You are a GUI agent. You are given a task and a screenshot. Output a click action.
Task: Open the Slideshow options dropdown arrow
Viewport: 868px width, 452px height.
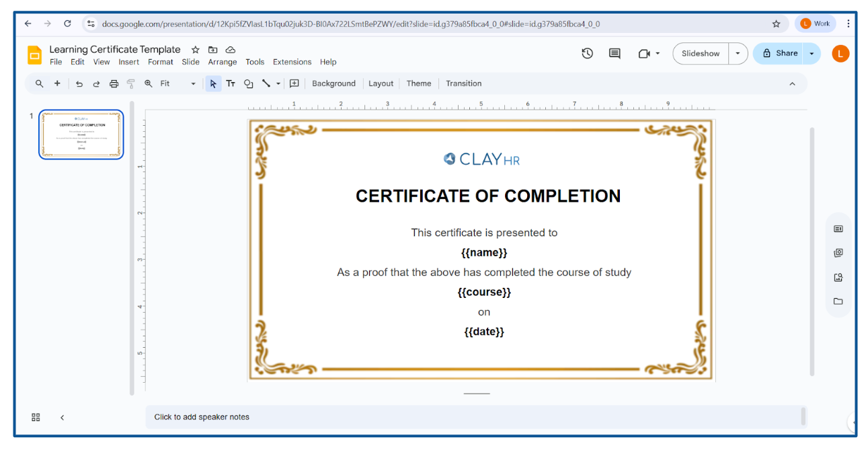point(738,53)
